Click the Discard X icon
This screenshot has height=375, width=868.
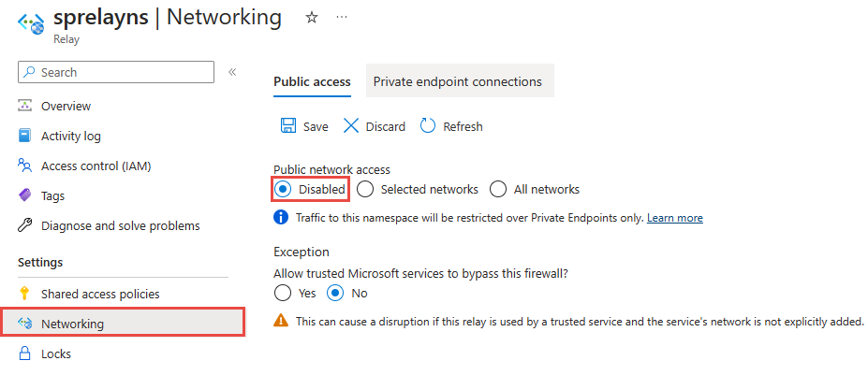[x=351, y=126]
